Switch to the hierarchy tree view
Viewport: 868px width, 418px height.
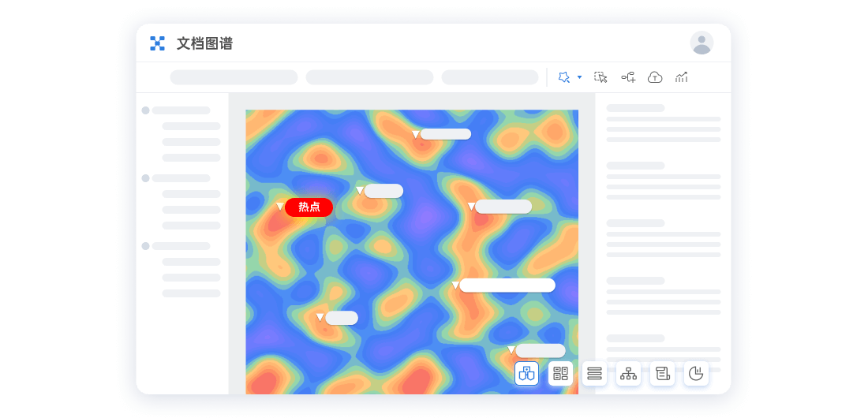click(628, 374)
